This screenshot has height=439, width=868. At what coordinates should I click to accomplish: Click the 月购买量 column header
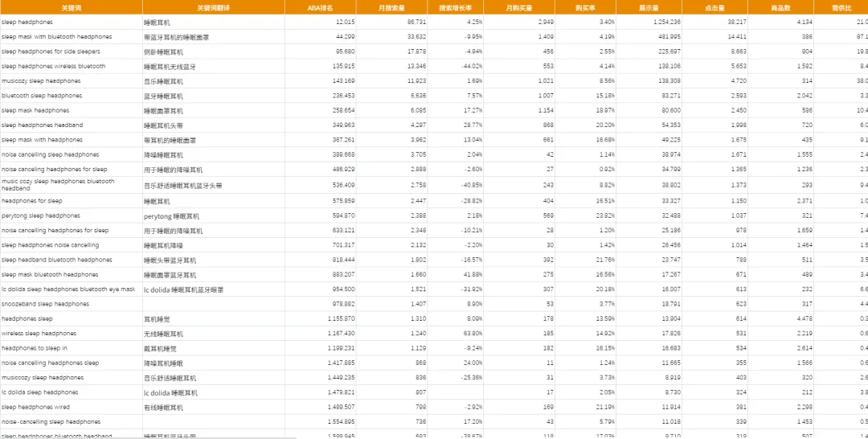519,7
